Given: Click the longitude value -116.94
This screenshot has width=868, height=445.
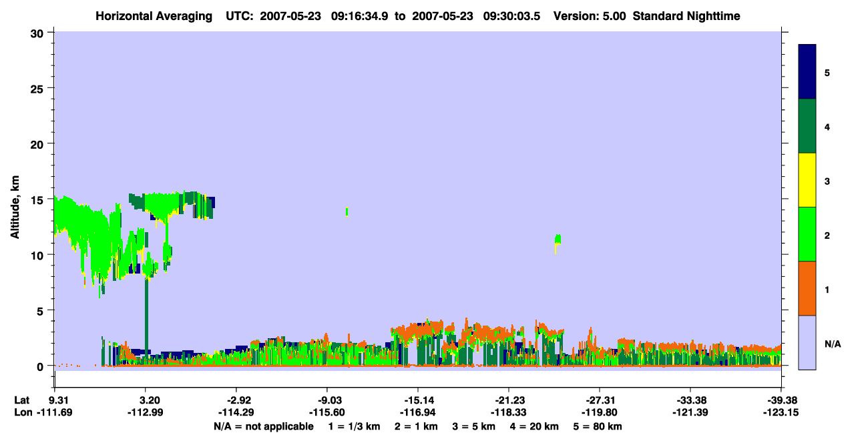Looking at the screenshot, I should [x=418, y=413].
